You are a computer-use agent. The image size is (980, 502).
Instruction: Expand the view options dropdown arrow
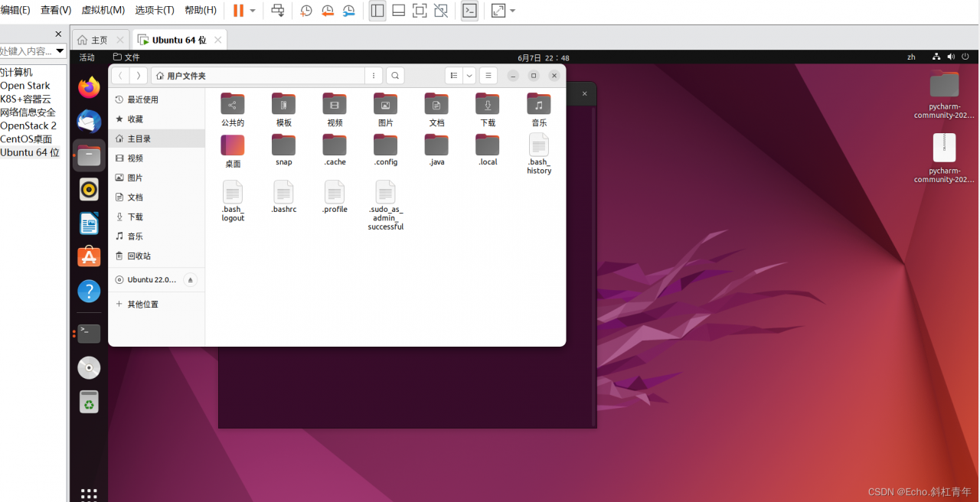(469, 76)
